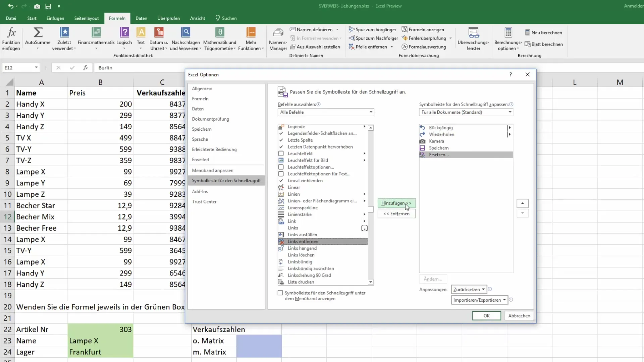The image size is (644, 362).
Task: Open Zuletzt verwendet function icon
Action: click(x=64, y=33)
